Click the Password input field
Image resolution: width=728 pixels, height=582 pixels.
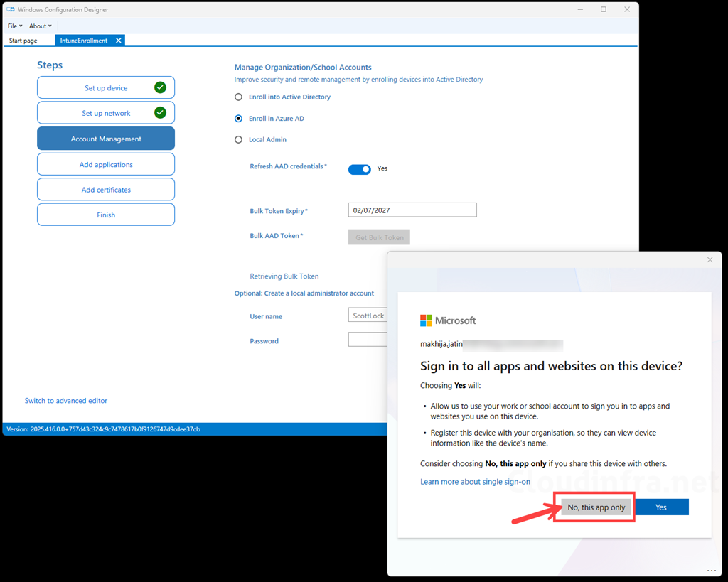368,339
